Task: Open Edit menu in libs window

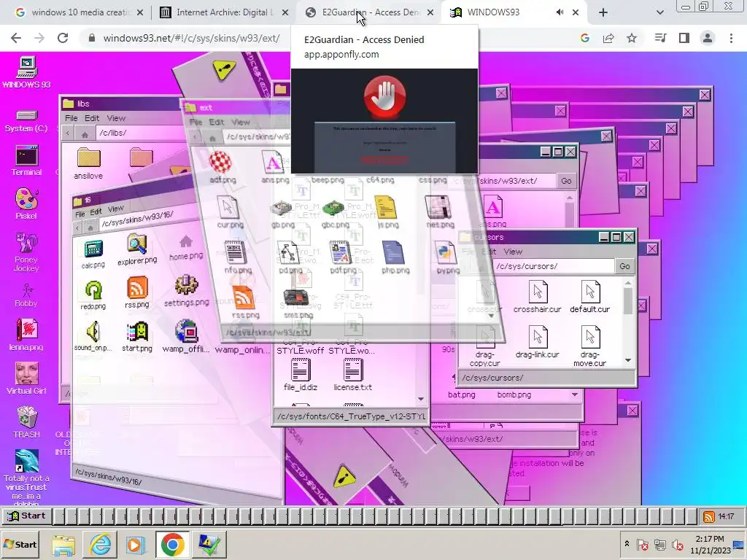Action: click(92, 118)
